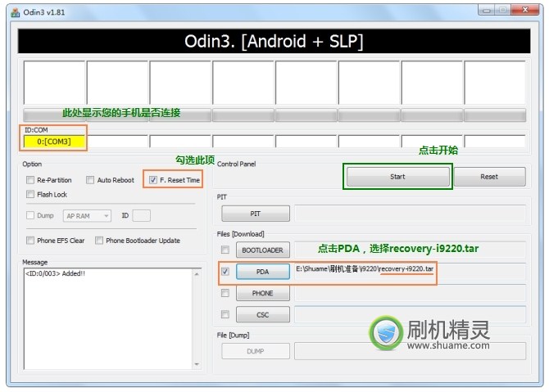Click the ID input field next to AP RAM
Viewport: 549px width, 392px height.
(x=142, y=216)
